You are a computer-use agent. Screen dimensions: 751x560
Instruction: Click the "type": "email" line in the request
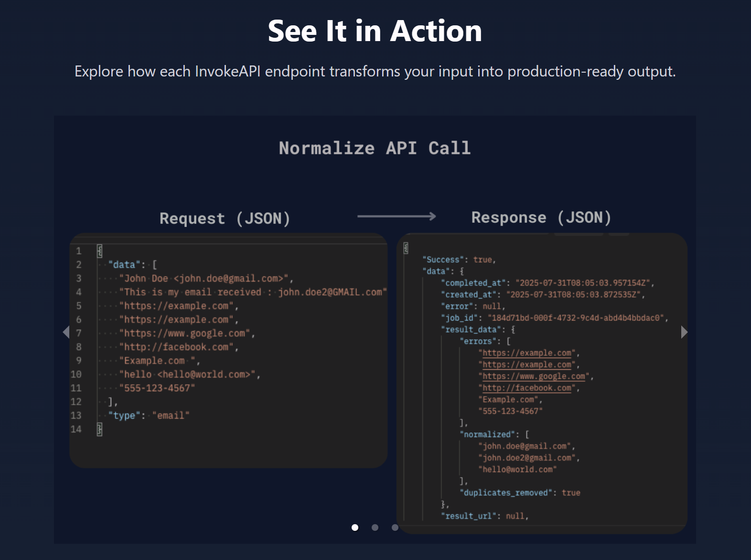coord(149,416)
